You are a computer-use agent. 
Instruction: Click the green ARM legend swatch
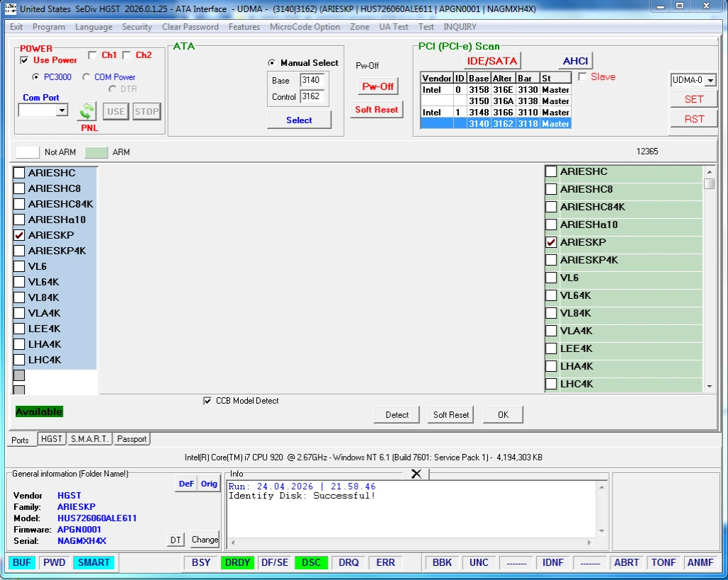tap(96, 152)
